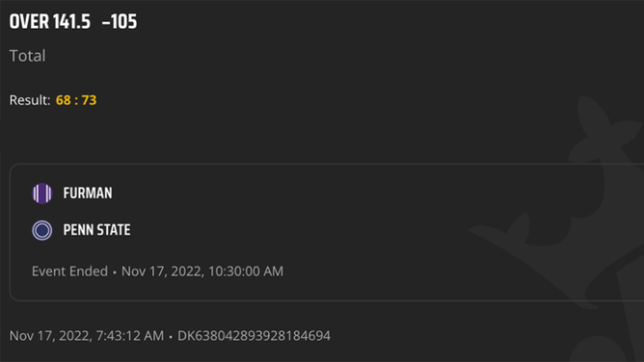
Task: Click the yellow 68 score number
Action: 64,100
